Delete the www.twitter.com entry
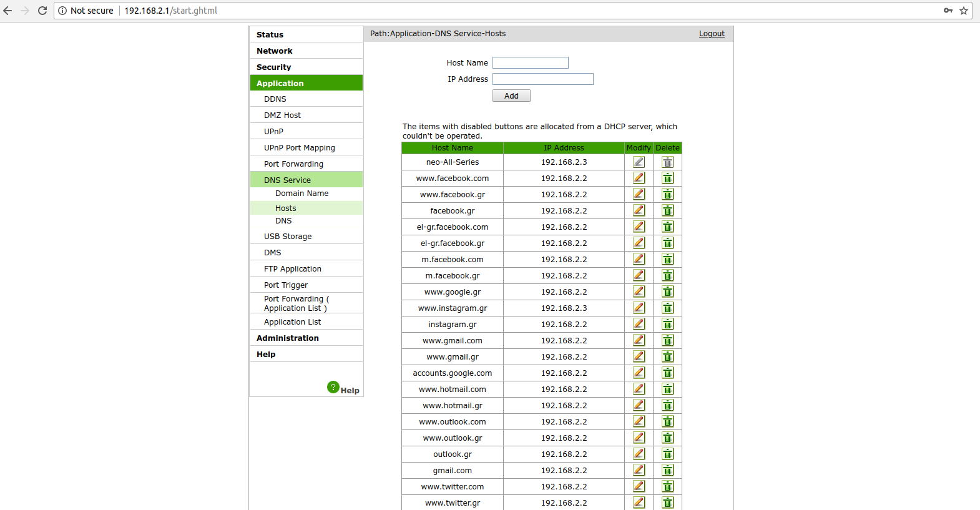The height and width of the screenshot is (510, 980). click(667, 486)
